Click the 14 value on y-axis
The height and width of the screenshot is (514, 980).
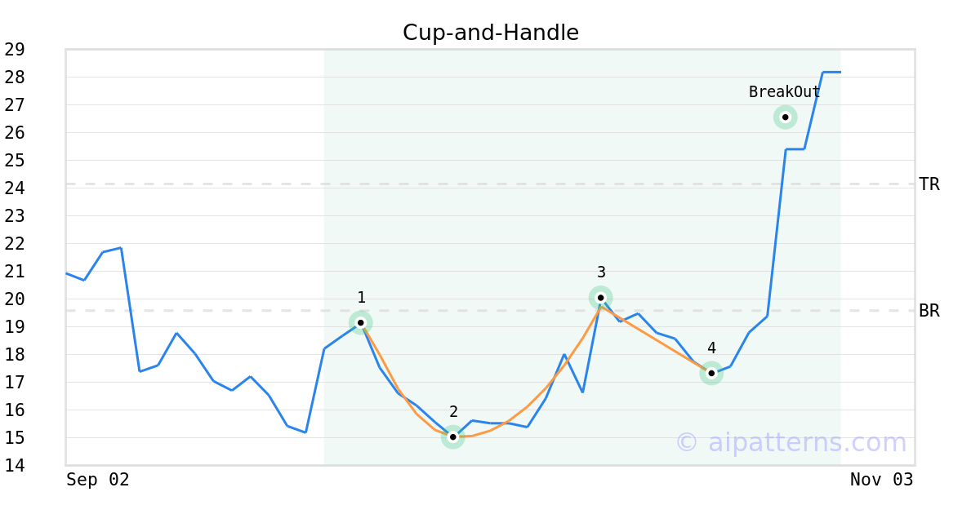click(x=14, y=466)
